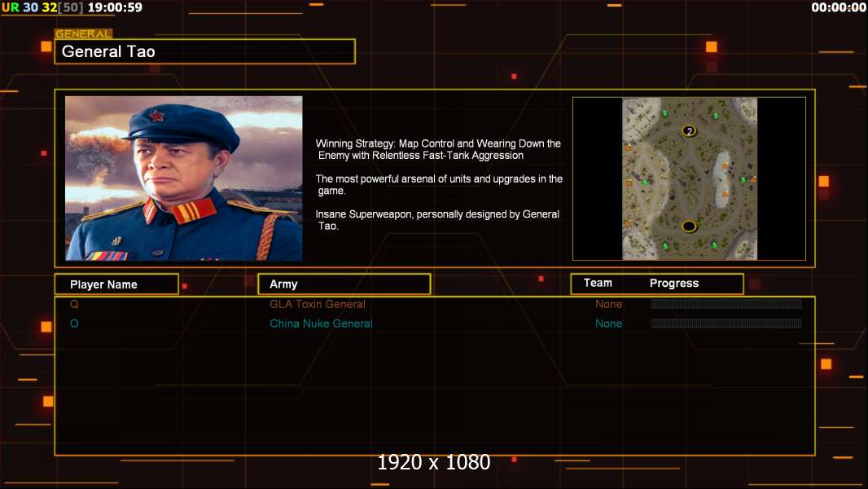Click the UR 30 32[50] stats overlay
Viewport: 868px width, 489px height.
(42, 7)
